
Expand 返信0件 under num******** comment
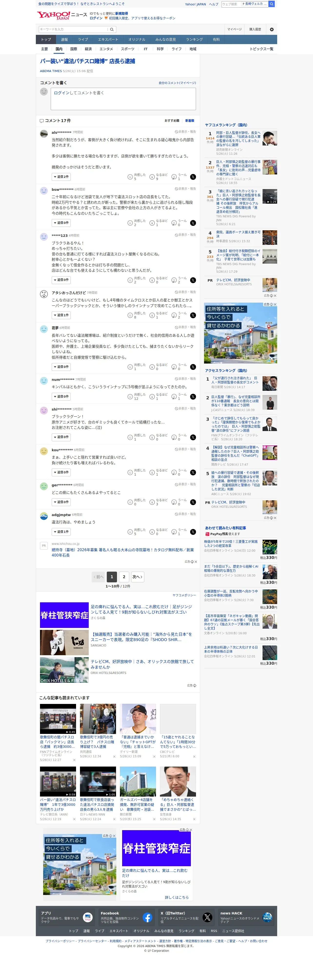(x=61, y=396)
